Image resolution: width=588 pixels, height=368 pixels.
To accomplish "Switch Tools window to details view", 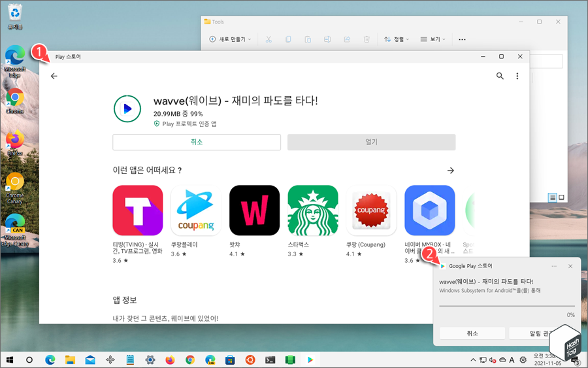I will [x=552, y=197].
